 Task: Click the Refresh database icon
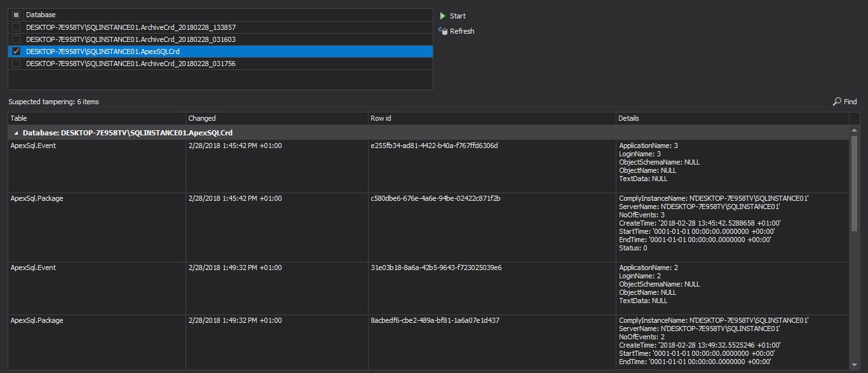click(442, 31)
